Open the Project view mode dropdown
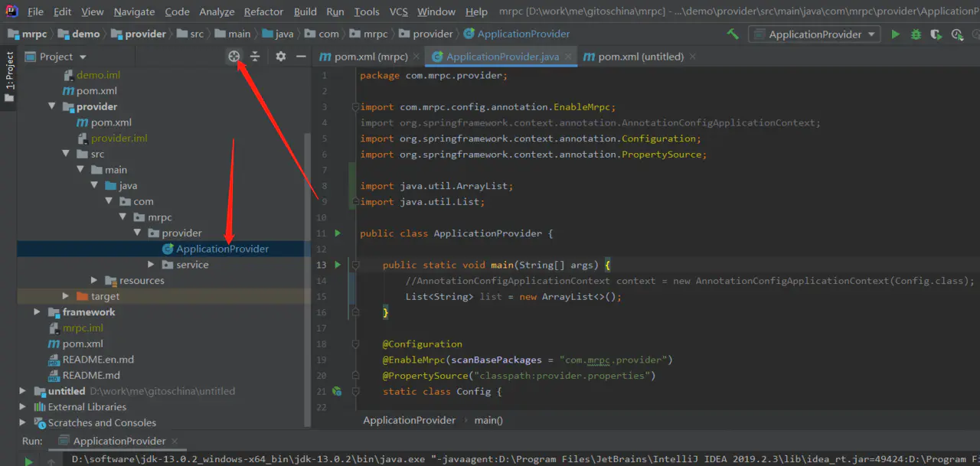Image resolution: width=980 pixels, height=466 pixels. [x=56, y=57]
